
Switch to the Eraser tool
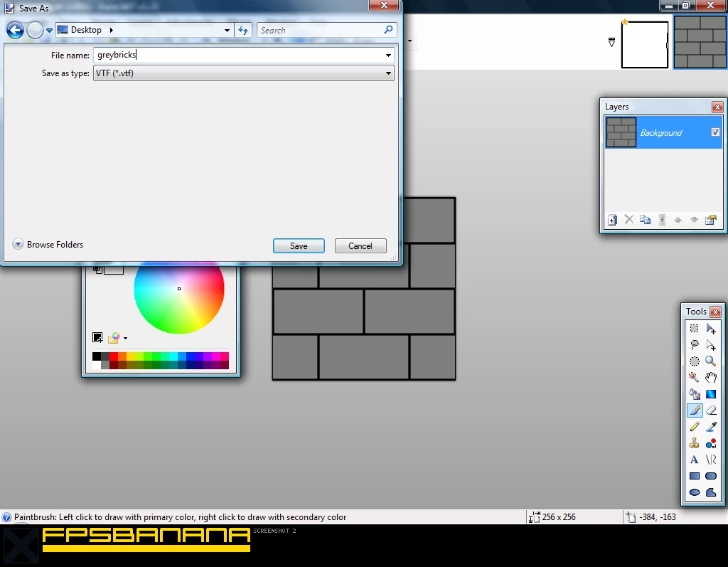(x=711, y=410)
